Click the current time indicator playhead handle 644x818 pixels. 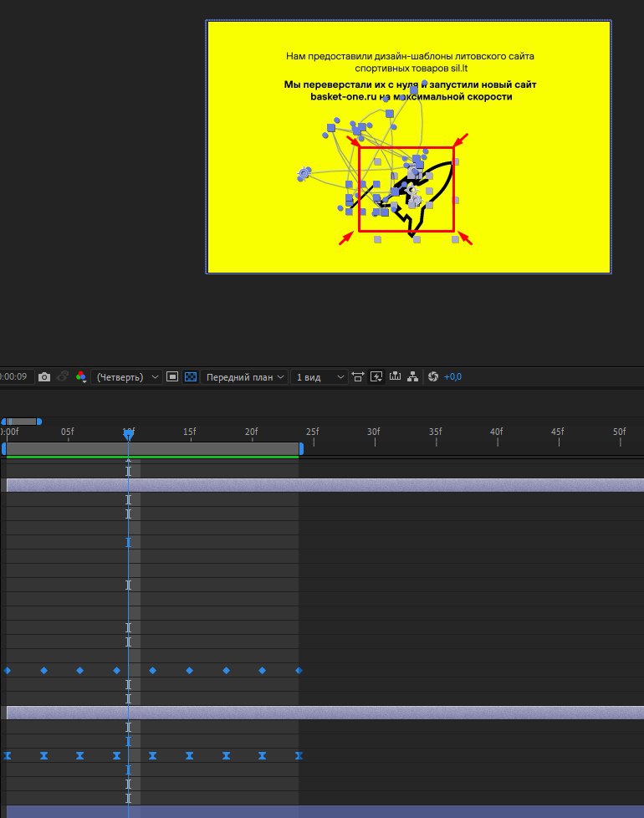(128, 434)
